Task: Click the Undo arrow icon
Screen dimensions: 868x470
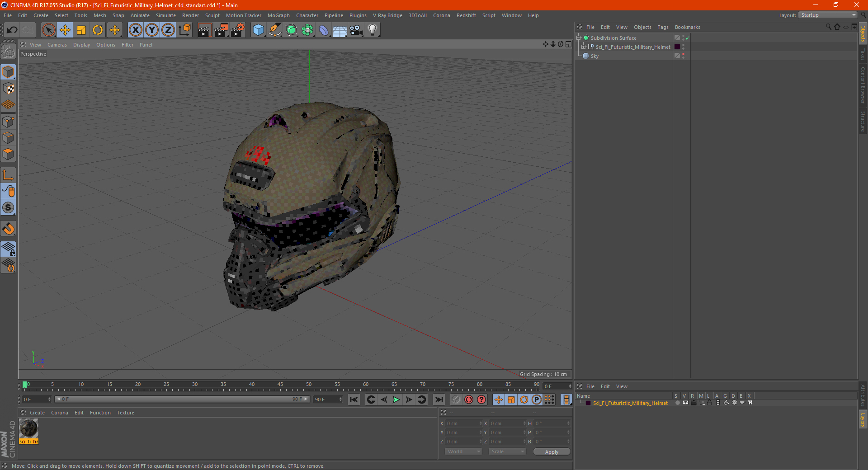Action: (x=12, y=30)
